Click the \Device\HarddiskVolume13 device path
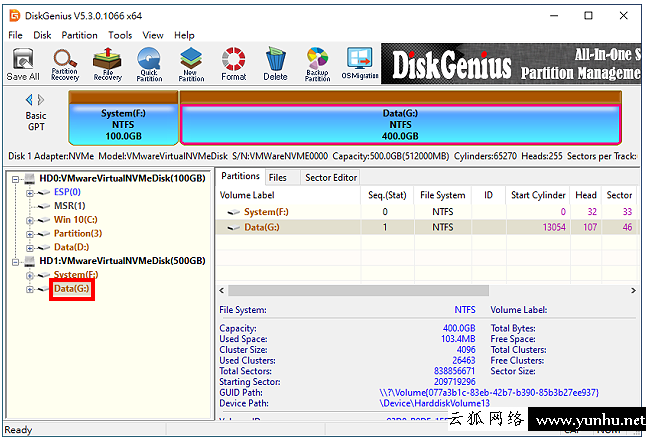This screenshot has height=442, width=649. 434,404
